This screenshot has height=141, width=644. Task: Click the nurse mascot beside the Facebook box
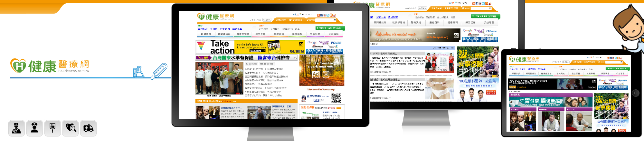(303, 99)
